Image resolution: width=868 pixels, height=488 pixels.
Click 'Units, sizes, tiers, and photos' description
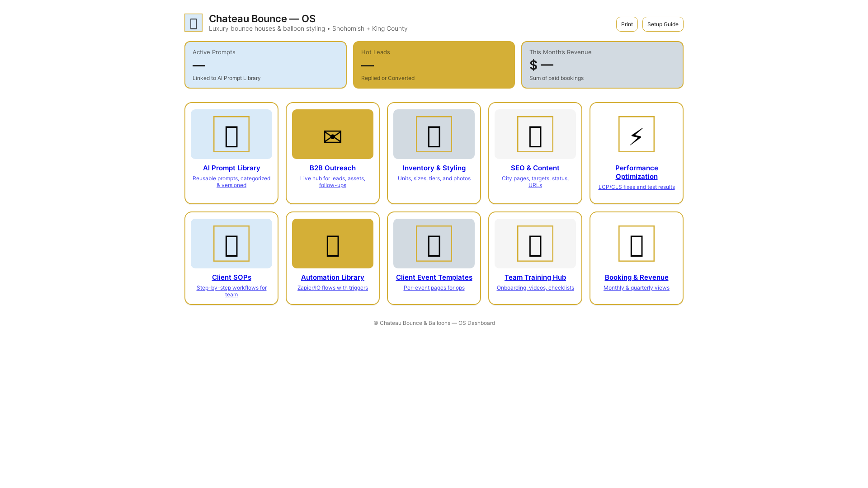(x=434, y=178)
